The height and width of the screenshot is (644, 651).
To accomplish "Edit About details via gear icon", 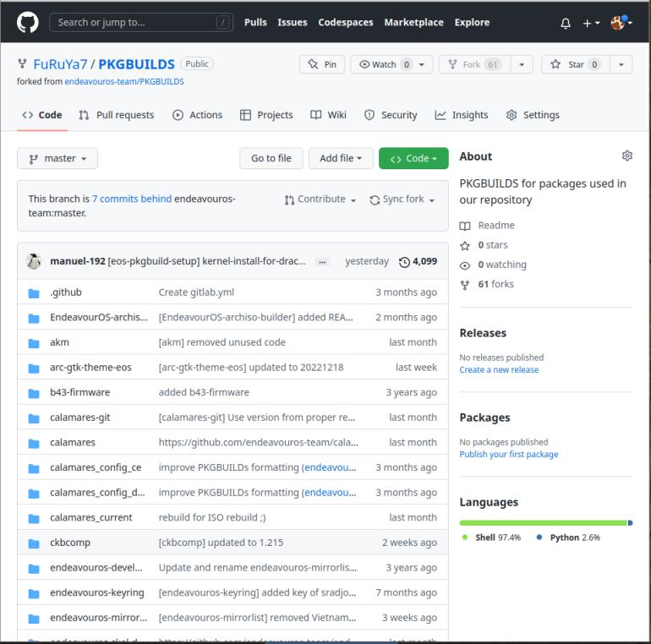I will (x=627, y=156).
